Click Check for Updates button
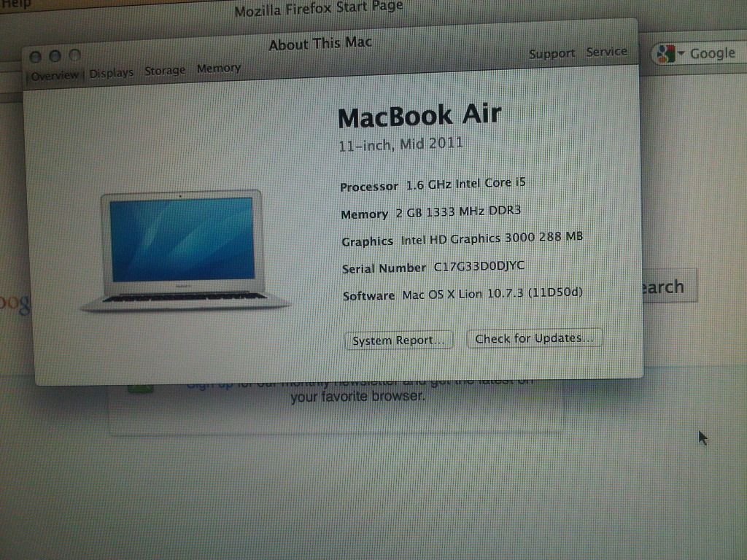747x560 pixels. 534,338
